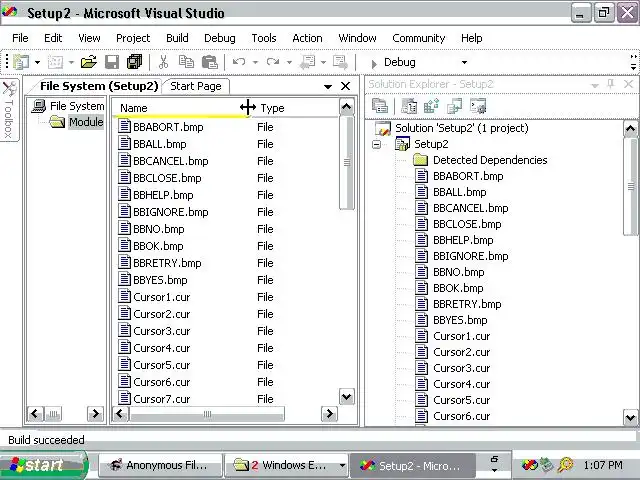Click the Undo arrow icon
Image resolution: width=640 pixels, height=480 pixels.
[239, 62]
